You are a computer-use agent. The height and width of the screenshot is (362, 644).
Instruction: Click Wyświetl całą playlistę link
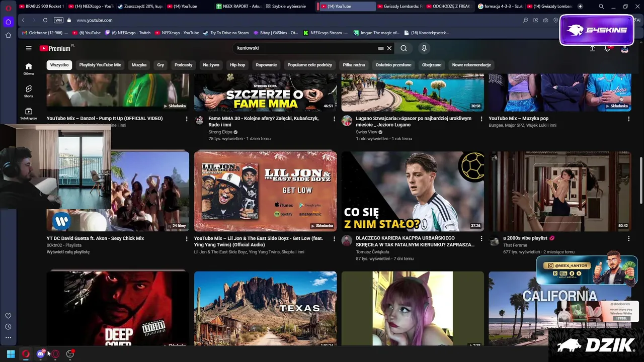[x=68, y=252]
